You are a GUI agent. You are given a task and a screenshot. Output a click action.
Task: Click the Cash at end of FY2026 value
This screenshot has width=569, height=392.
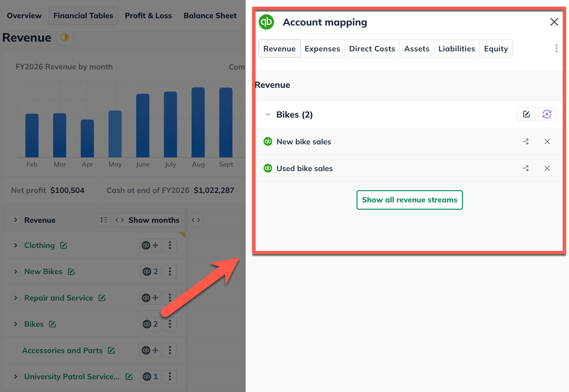coord(214,190)
